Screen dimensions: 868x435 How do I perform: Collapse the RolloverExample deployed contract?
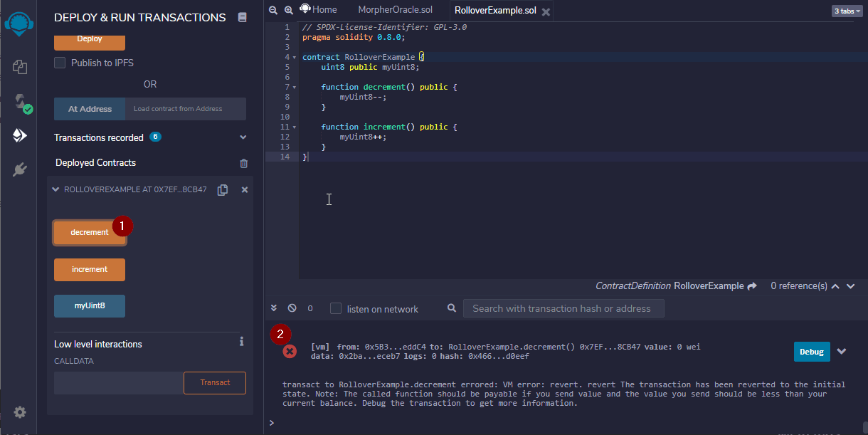click(x=56, y=190)
